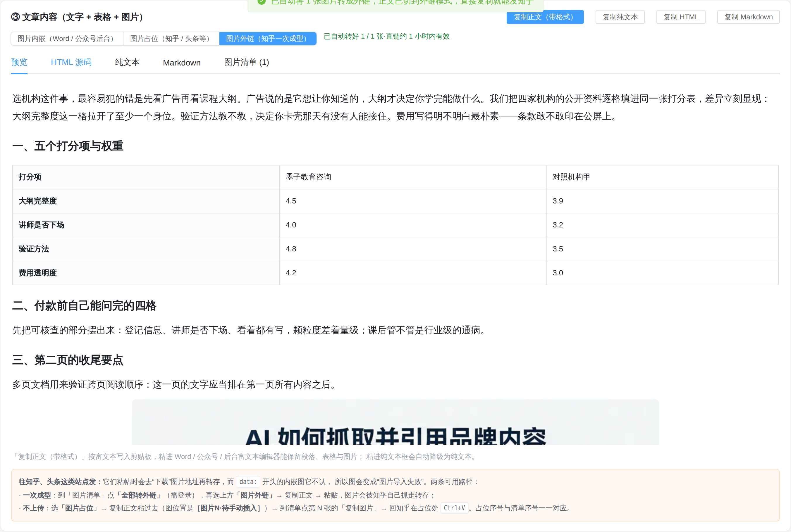Click heading 二、付款前自己能问完的四格
The image size is (791, 532).
tap(84, 306)
